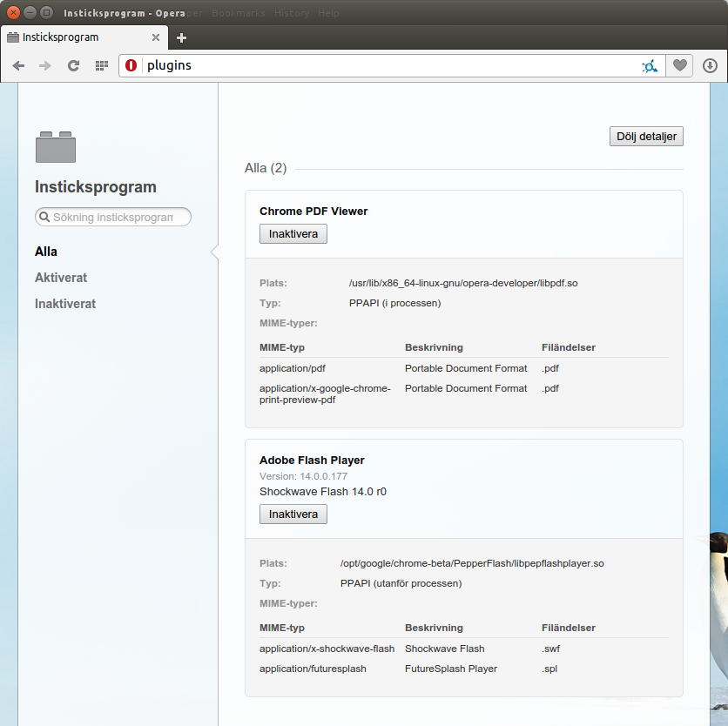This screenshot has height=726, width=728.
Task: Click Portable Document Format in application/pdf row
Action: pyautogui.click(x=466, y=368)
